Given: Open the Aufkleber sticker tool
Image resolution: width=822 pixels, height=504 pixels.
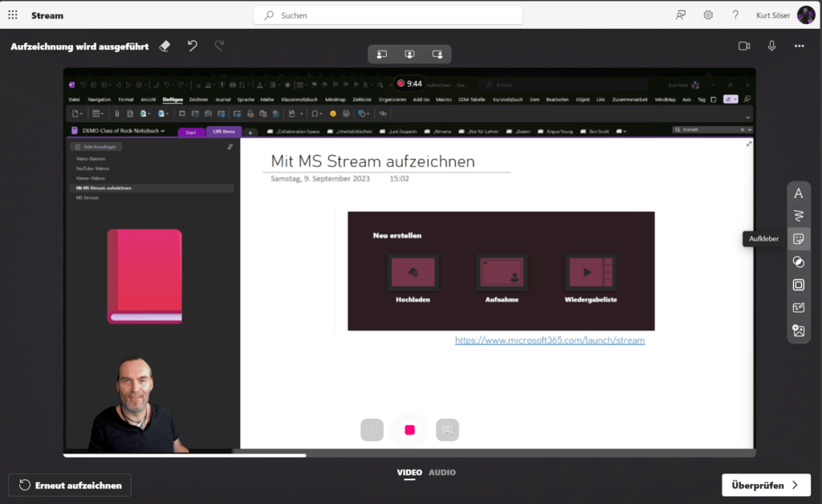Looking at the screenshot, I should point(799,239).
